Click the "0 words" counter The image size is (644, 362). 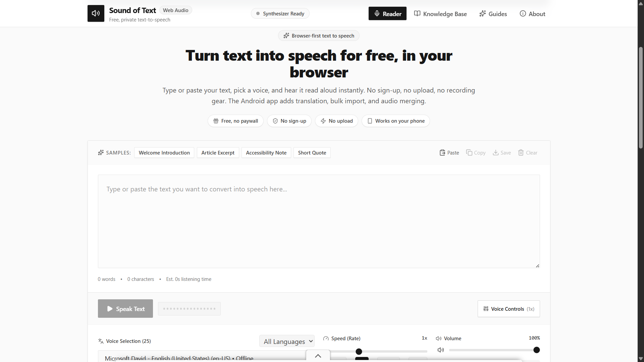click(x=106, y=279)
